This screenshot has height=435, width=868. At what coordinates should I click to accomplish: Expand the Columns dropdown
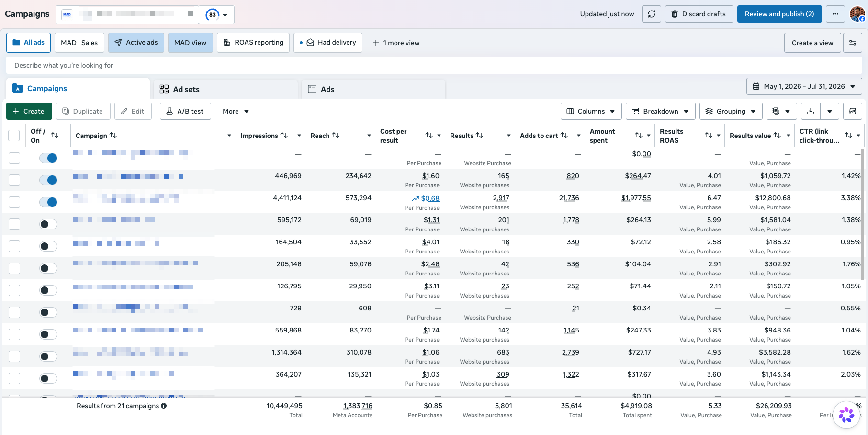point(591,111)
